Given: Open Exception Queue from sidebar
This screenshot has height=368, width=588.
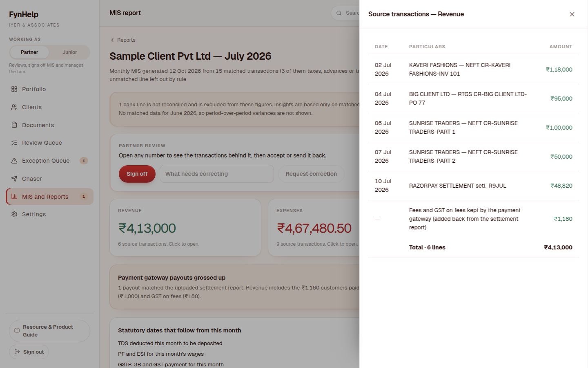Looking at the screenshot, I should tap(49, 161).
